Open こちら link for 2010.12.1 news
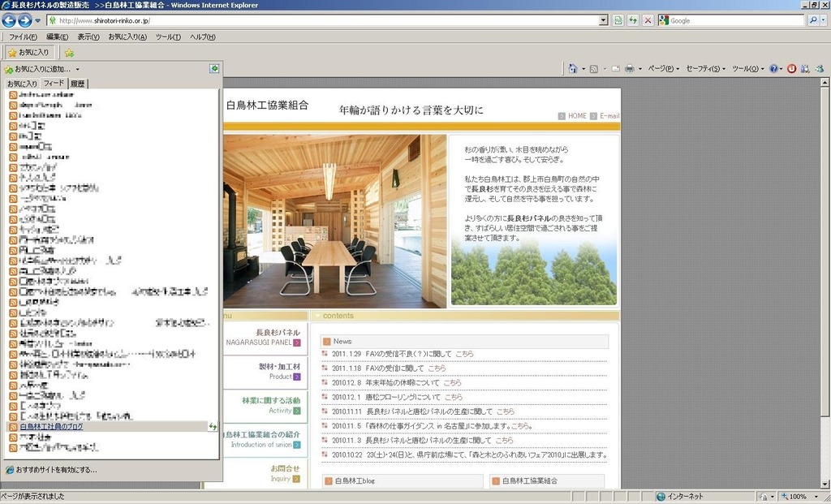831x504 pixels. (453, 397)
